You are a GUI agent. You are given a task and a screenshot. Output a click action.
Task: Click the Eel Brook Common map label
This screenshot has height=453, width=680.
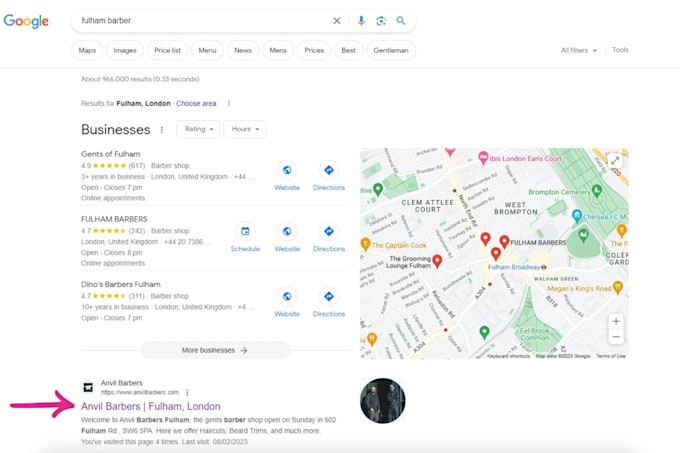click(x=534, y=334)
